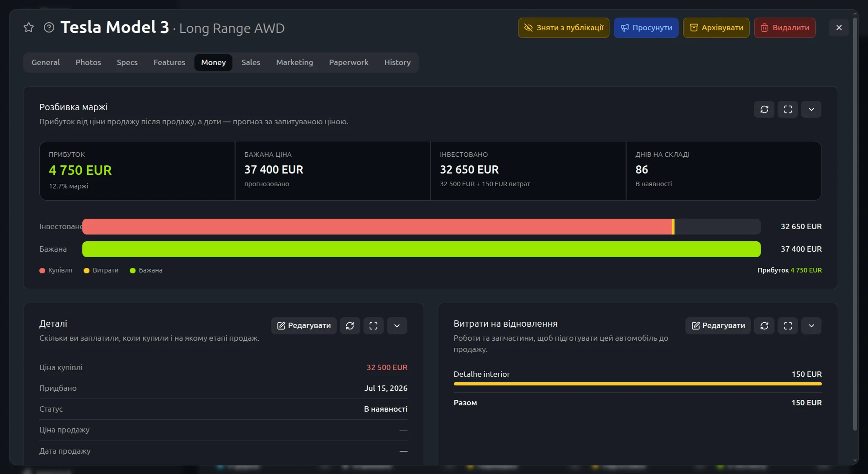This screenshot has width=868, height=474.
Task: Edit Деталі with Редагувати button
Action: tap(304, 326)
